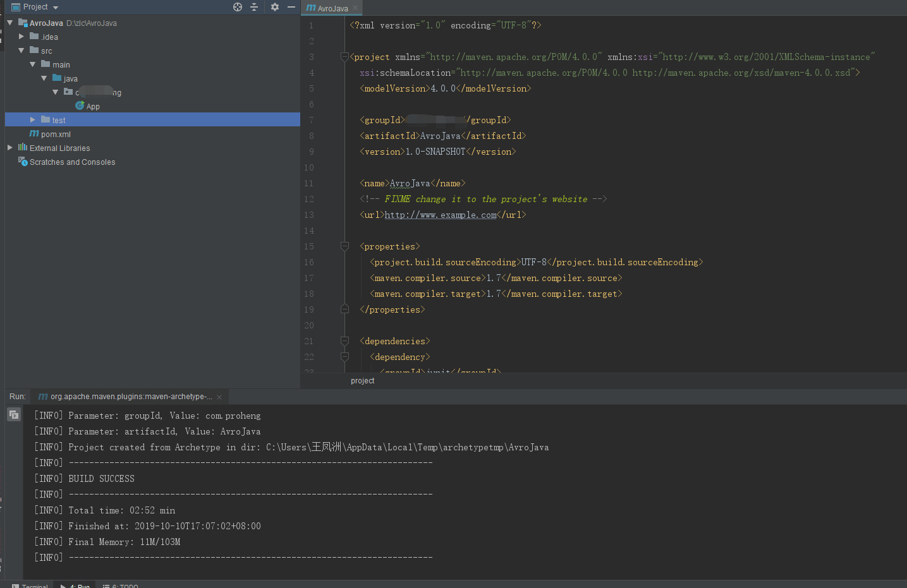The height and width of the screenshot is (588, 907).
Task: Expand External Libraries node
Action: 10,148
